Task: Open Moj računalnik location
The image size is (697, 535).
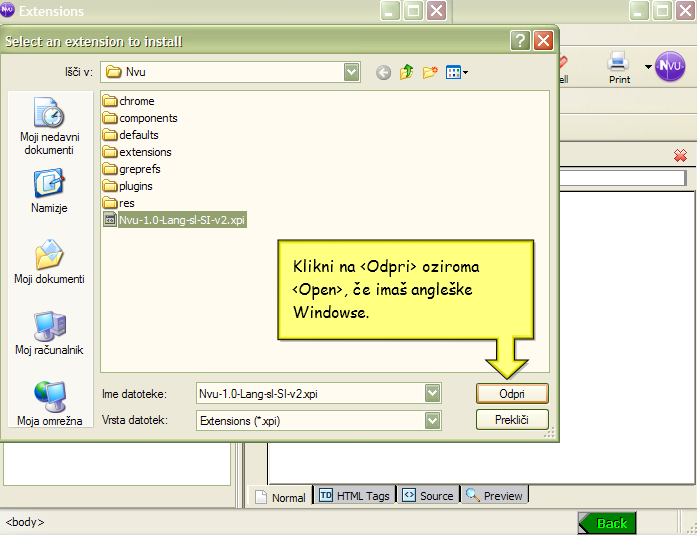Action: tap(49, 333)
